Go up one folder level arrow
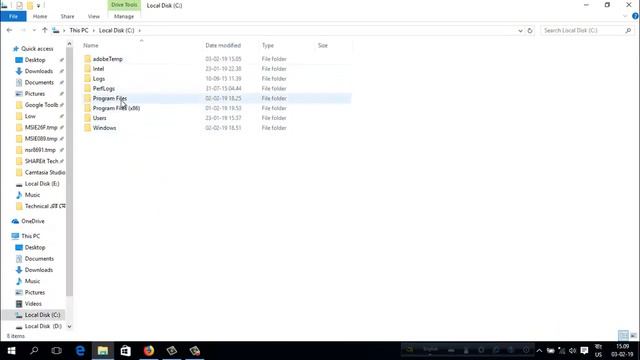Screen dimensions: 640x360 [x=44, y=30]
